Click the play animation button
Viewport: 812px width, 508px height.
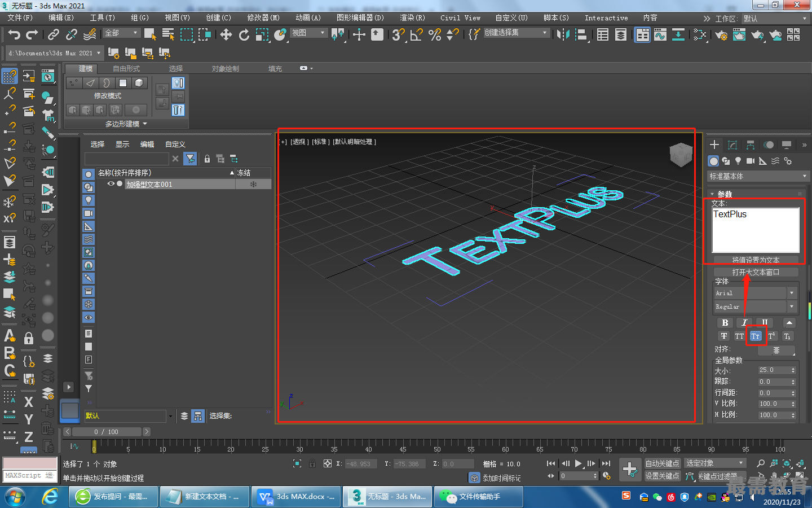click(578, 463)
